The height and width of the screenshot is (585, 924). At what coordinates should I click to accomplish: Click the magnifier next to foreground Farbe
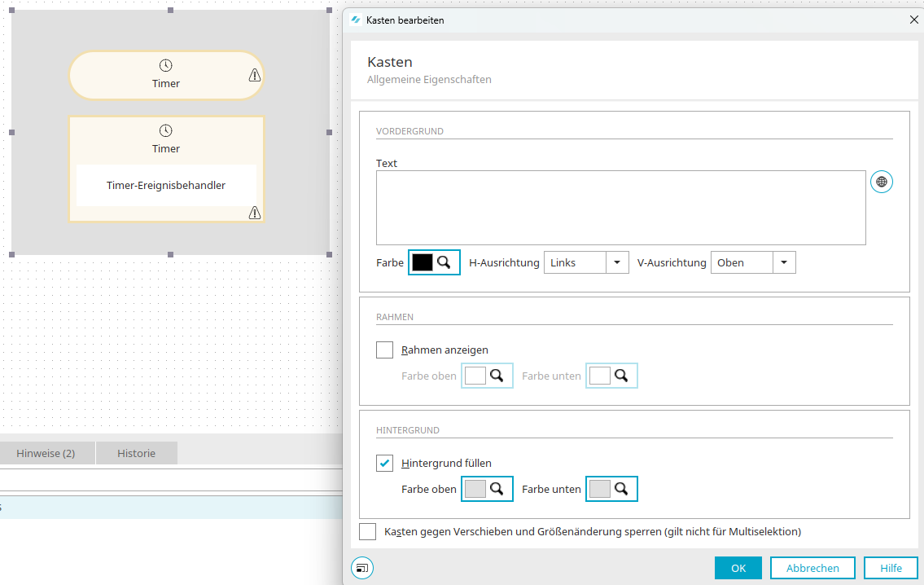pos(444,262)
